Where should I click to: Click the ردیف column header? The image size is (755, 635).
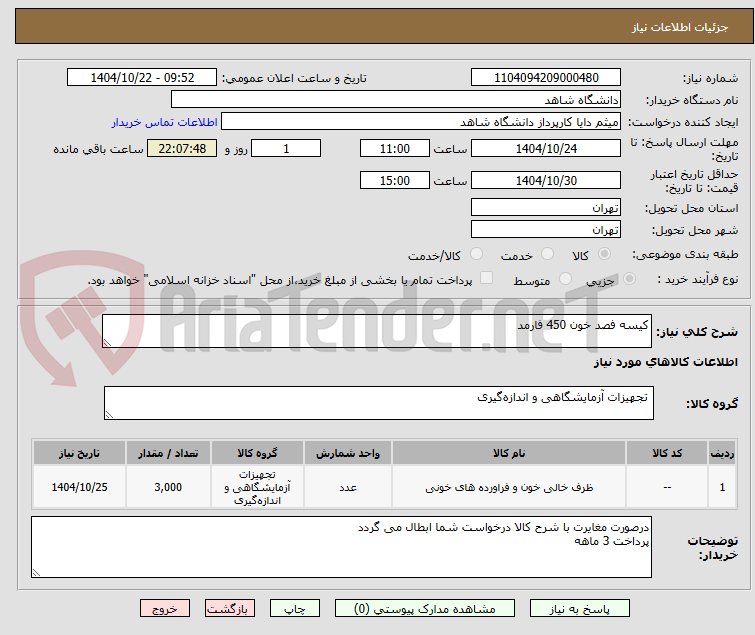point(722,453)
